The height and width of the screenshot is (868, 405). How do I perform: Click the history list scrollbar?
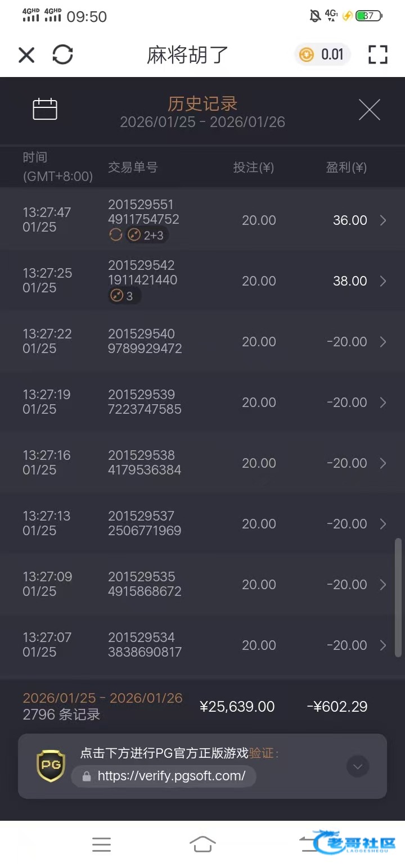[398, 597]
